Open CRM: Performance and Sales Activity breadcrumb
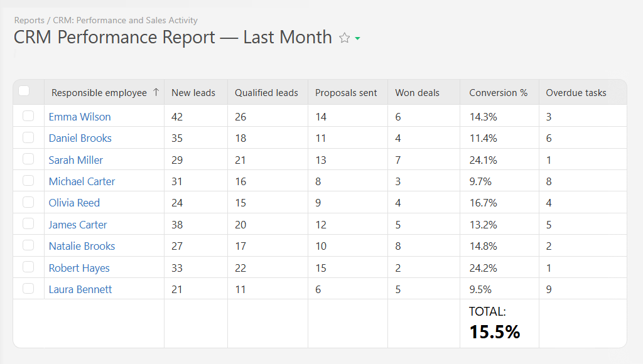The height and width of the screenshot is (364, 643). 125,20
